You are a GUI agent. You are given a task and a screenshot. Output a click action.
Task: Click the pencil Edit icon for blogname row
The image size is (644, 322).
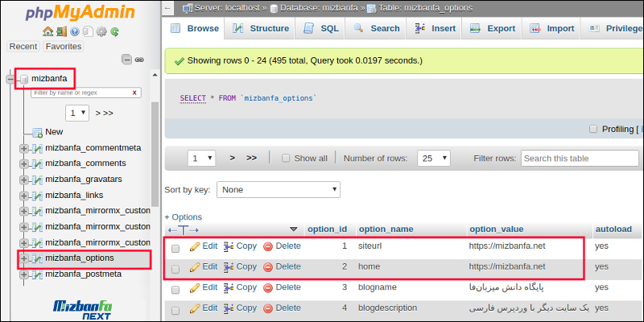click(x=195, y=288)
